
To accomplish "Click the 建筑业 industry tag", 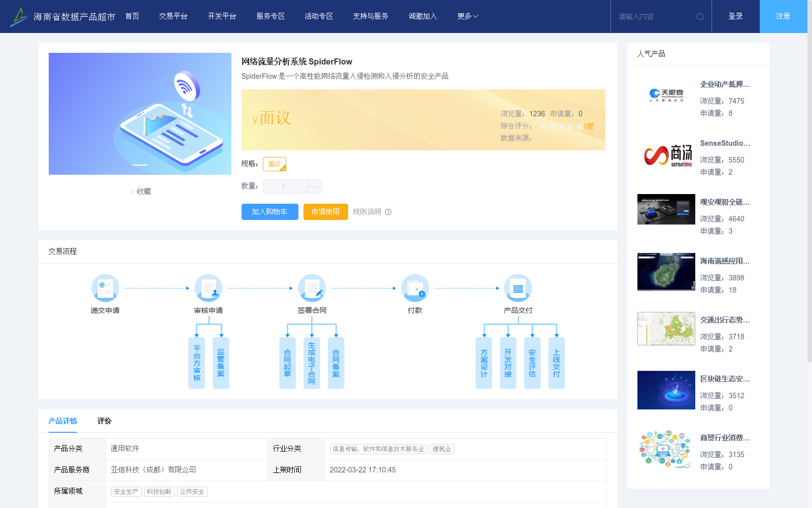I will point(442,449).
